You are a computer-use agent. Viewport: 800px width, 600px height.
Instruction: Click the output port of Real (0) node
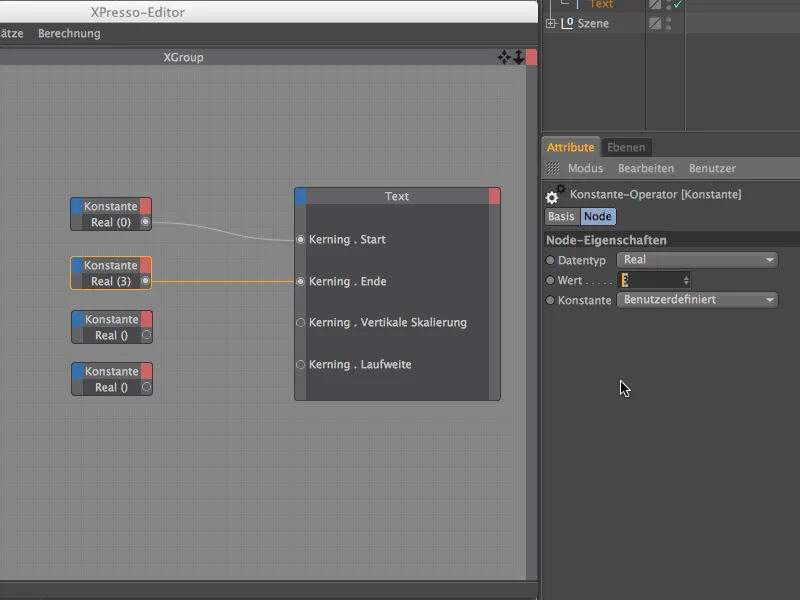point(145,222)
